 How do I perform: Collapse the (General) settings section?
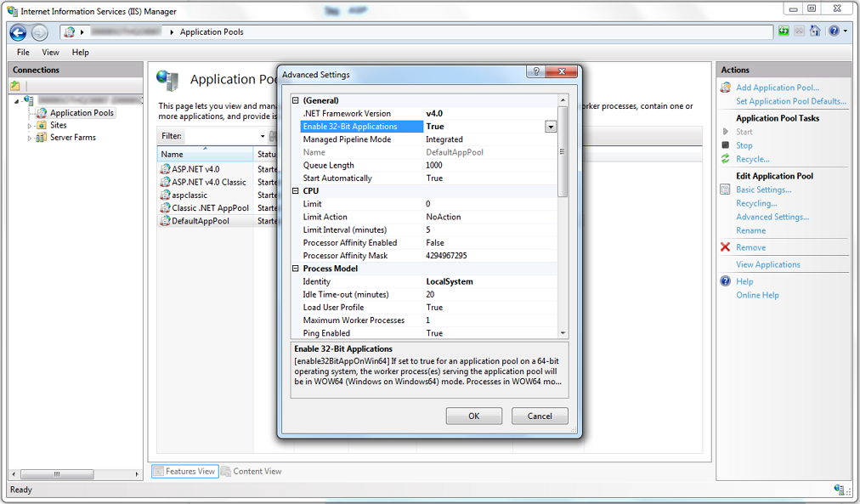point(296,100)
